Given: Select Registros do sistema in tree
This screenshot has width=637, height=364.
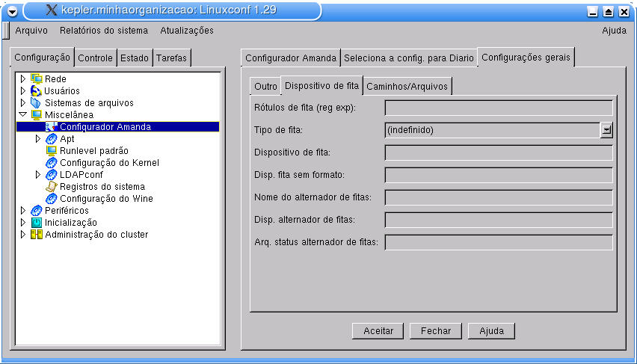Looking at the screenshot, I should [x=102, y=187].
